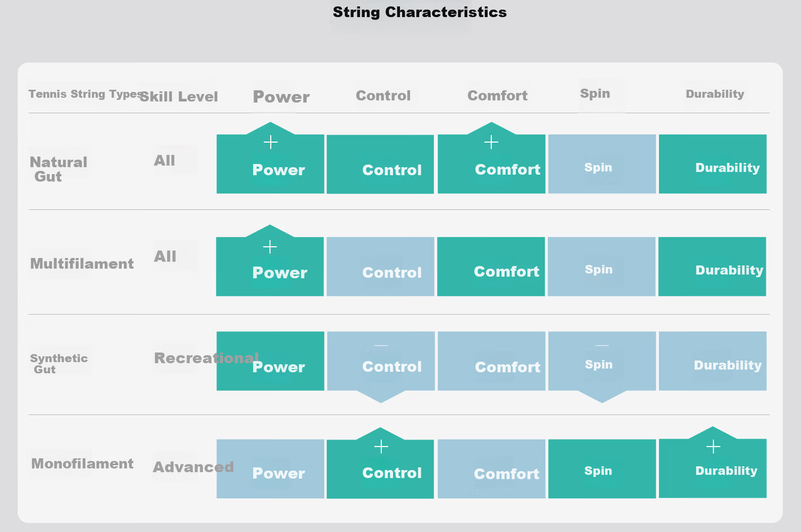Click the Monofilament Spin tile

click(602, 469)
